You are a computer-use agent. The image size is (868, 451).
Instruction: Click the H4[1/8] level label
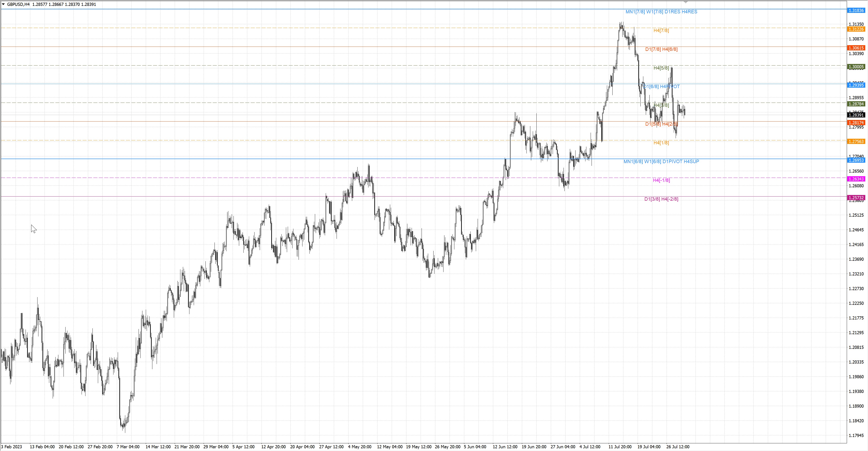tap(661, 143)
